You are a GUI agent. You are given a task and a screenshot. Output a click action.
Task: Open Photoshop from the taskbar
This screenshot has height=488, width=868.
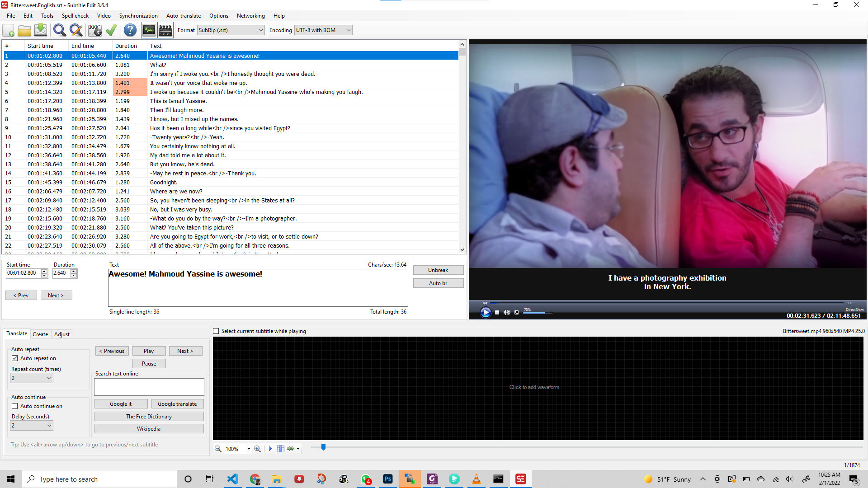click(388, 479)
